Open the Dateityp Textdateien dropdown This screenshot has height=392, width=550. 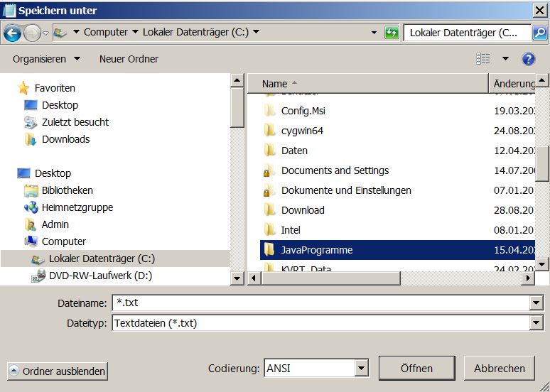(x=536, y=323)
